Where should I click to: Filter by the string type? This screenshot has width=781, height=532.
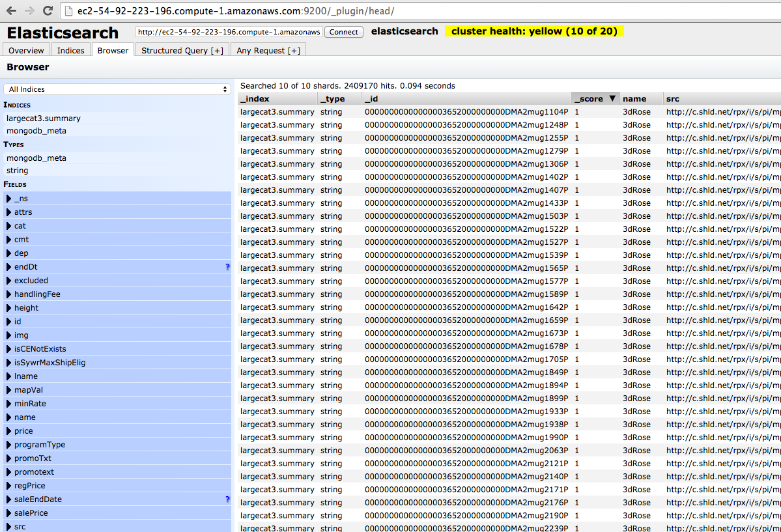pos(117,171)
